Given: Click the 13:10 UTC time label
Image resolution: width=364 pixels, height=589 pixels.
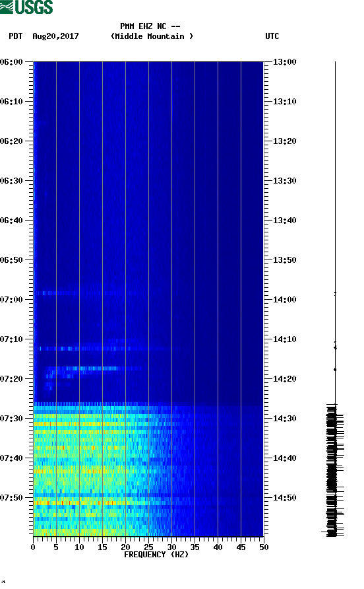Looking at the screenshot, I should [284, 102].
